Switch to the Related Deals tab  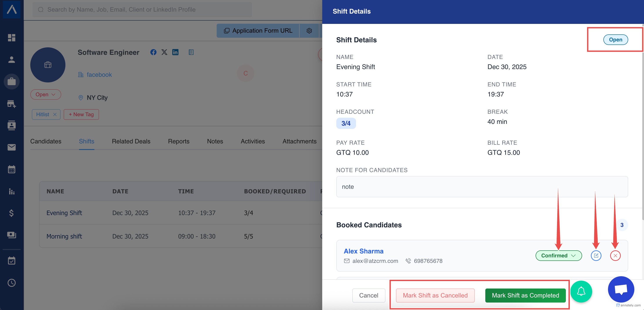[x=131, y=141]
